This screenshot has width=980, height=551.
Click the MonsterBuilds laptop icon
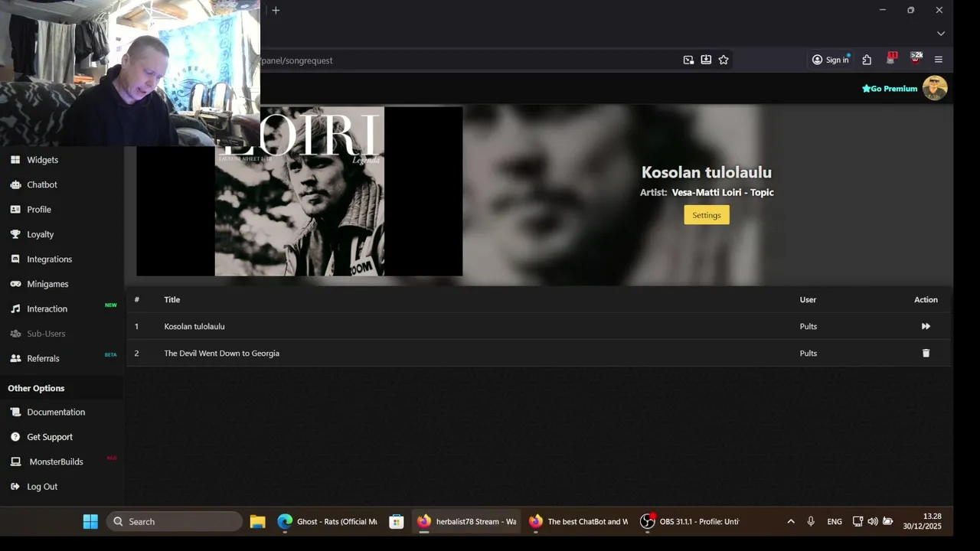15,461
